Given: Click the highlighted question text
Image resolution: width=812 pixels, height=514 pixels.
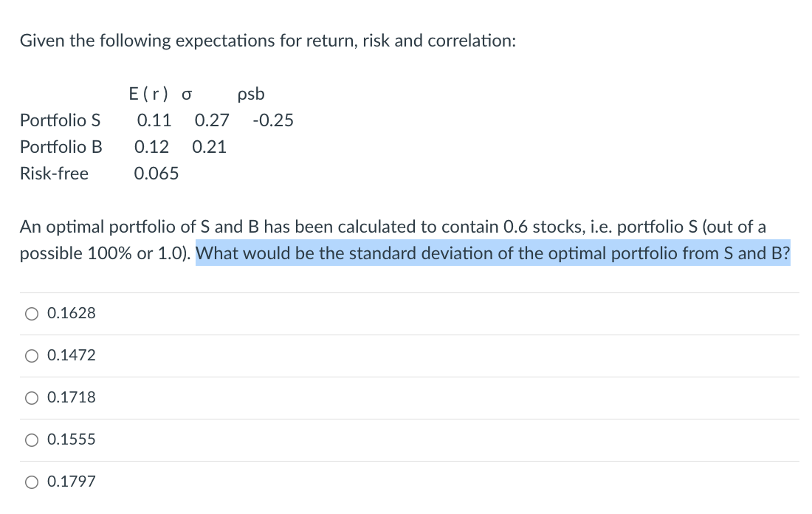Looking at the screenshot, I should (x=492, y=253).
